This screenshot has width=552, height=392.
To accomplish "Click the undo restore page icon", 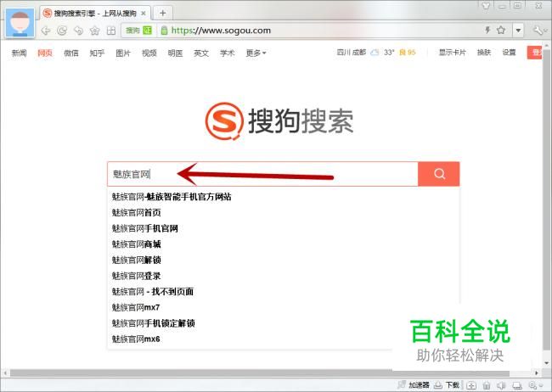I will point(78,31).
